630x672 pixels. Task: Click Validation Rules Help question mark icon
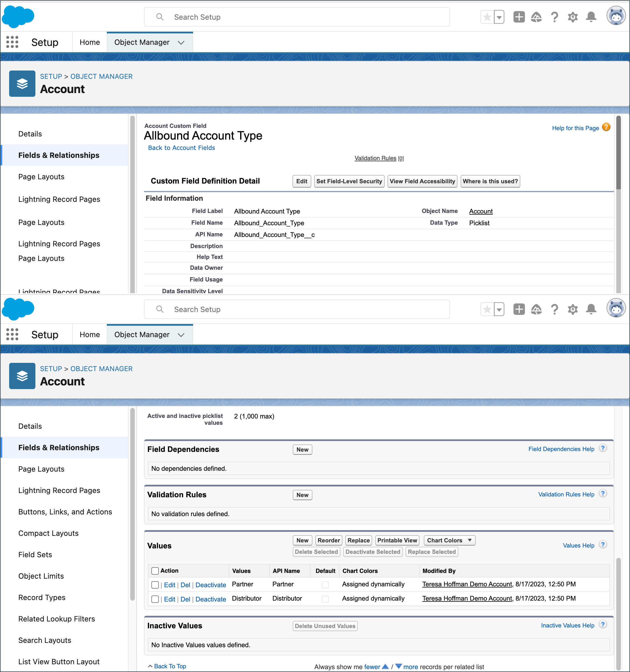pos(603,494)
